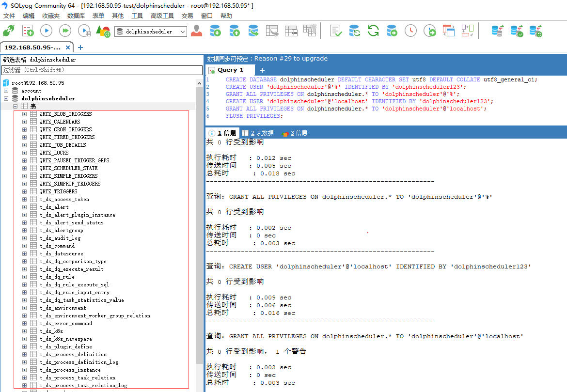Expand the QRTZ_LOCKS table node

[24, 153]
